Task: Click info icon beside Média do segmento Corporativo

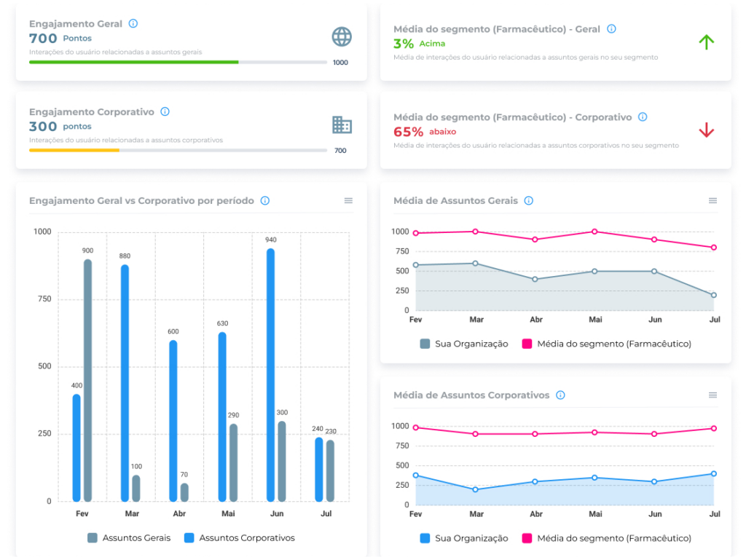Action: click(643, 117)
